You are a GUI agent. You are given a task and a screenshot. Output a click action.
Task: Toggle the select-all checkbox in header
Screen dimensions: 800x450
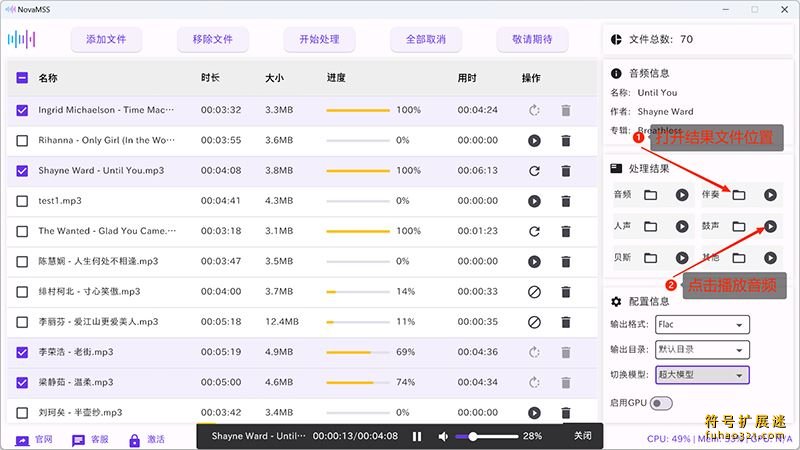point(22,78)
